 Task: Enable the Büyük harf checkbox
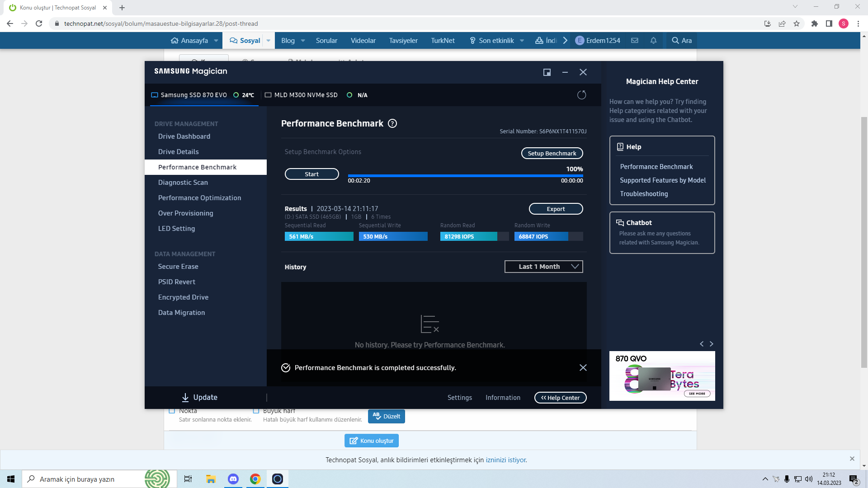coord(256,411)
